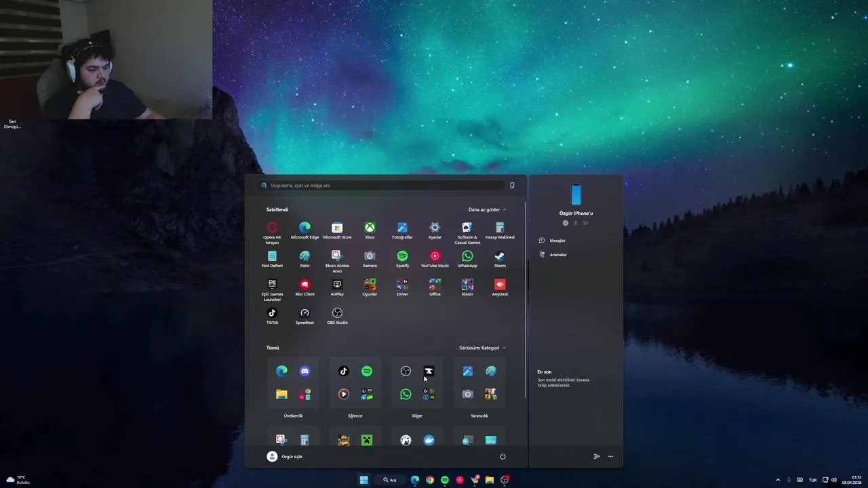Open the power options button
The height and width of the screenshot is (488, 868).
tap(502, 457)
